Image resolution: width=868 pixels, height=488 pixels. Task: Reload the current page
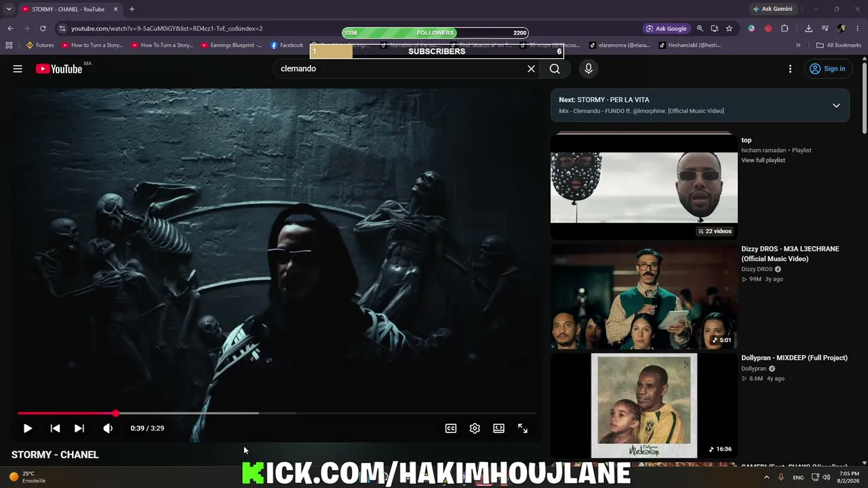(43, 28)
